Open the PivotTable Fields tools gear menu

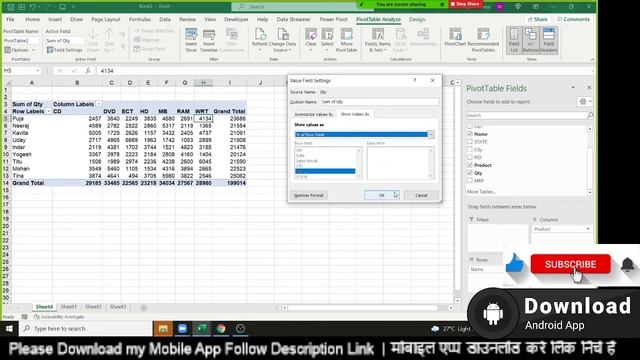pyautogui.click(x=585, y=101)
